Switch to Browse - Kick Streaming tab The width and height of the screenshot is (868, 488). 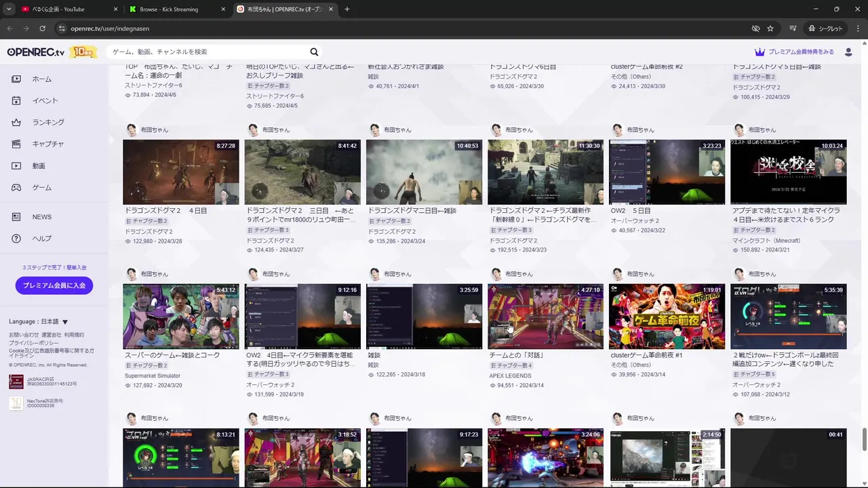(178, 9)
